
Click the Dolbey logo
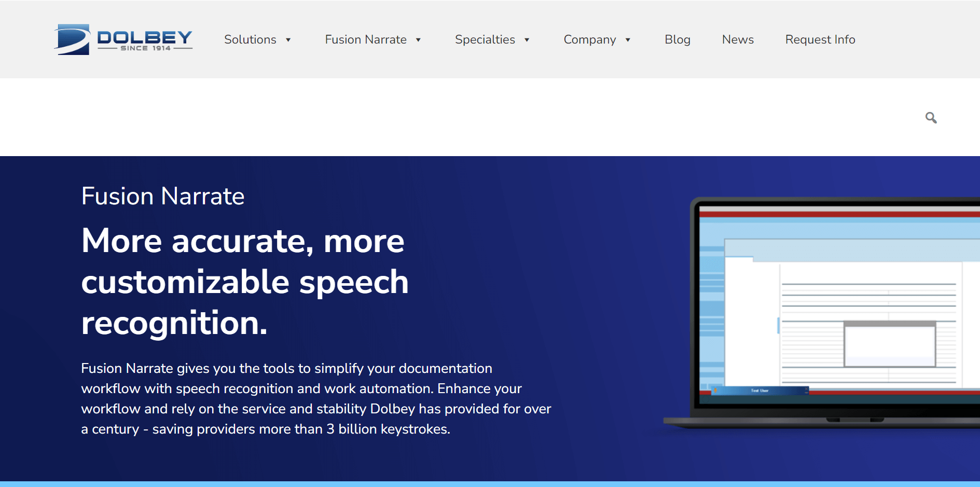coord(123,39)
